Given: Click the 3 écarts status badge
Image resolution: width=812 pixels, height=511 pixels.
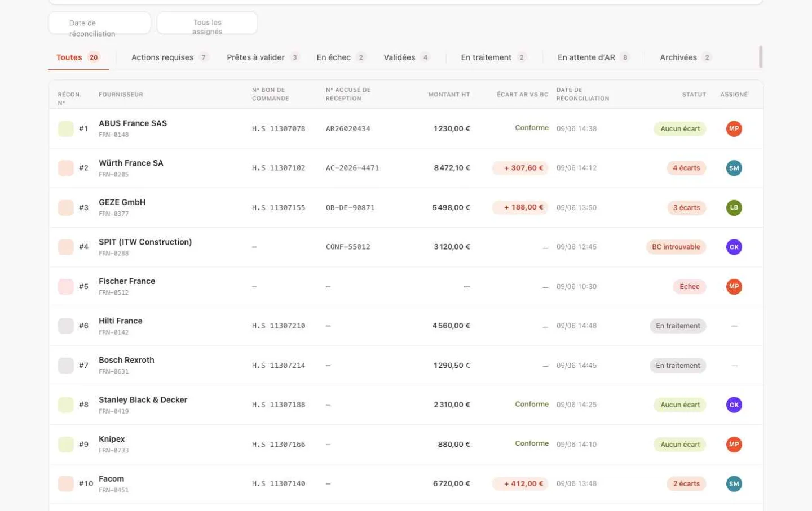Looking at the screenshot, I should coord(686,207).
